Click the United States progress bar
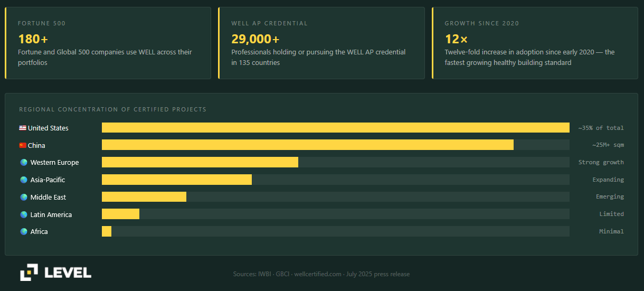This screenshot has width=644, height=291. coord(336,128)
